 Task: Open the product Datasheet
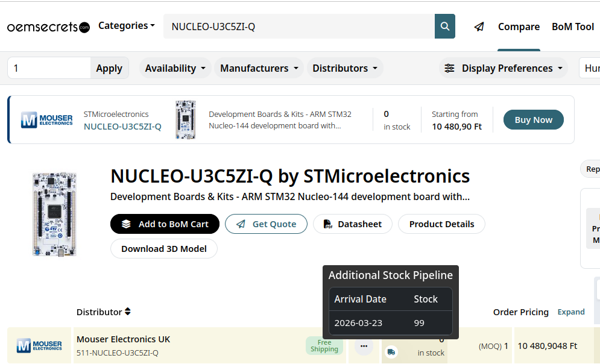(x=353, y=224)
